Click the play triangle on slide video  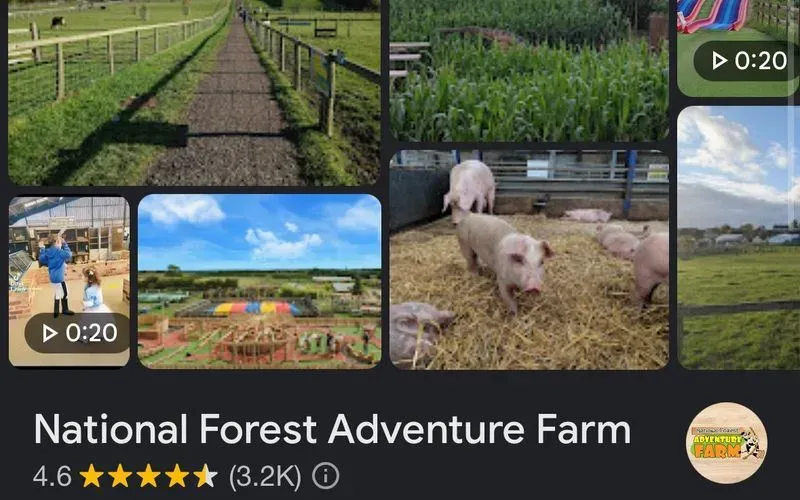719,61
